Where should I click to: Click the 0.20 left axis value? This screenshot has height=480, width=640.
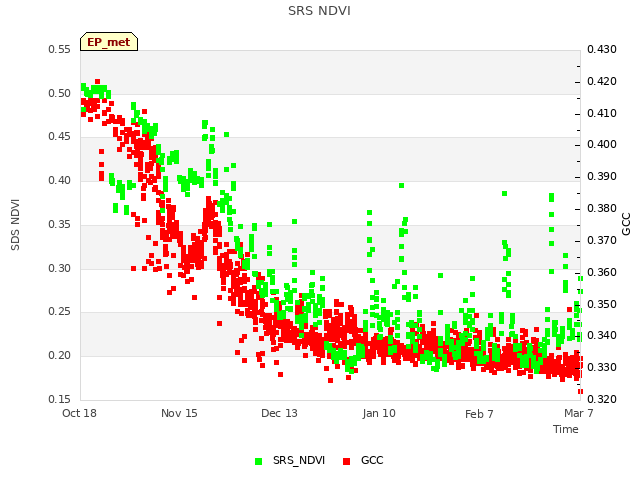click(x=59, y=356)
